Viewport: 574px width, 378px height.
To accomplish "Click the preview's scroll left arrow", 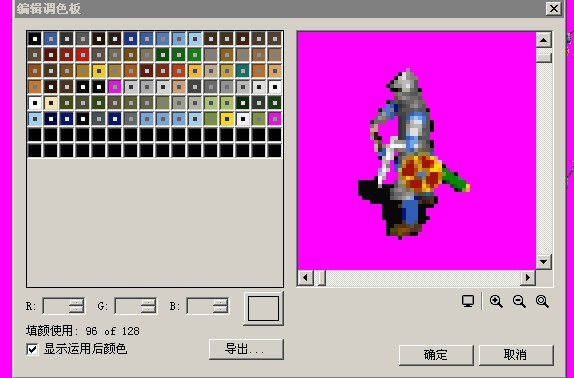I will 305,278.
